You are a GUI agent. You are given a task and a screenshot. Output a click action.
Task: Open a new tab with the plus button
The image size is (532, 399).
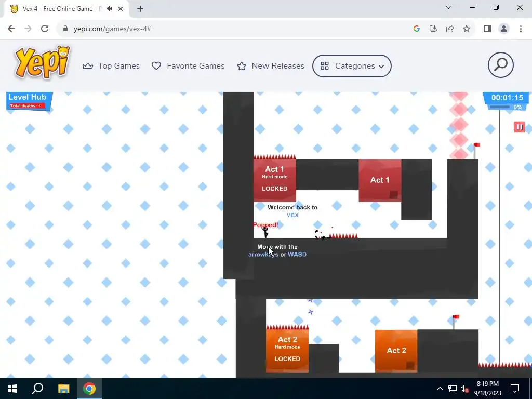click(x=140, y=9)
